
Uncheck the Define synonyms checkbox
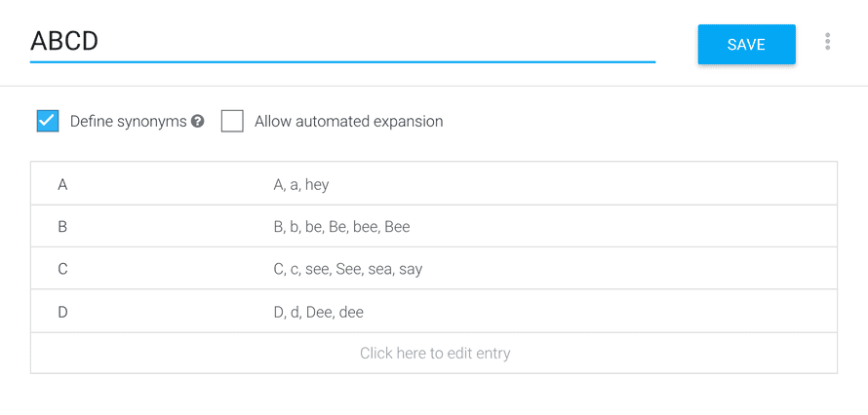point(48,121)
